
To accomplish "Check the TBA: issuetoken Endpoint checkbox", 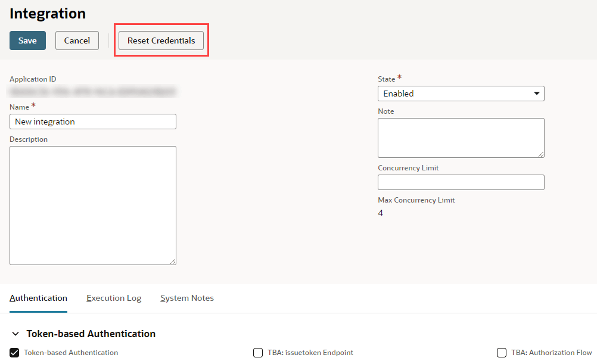I will click(258, 353).
